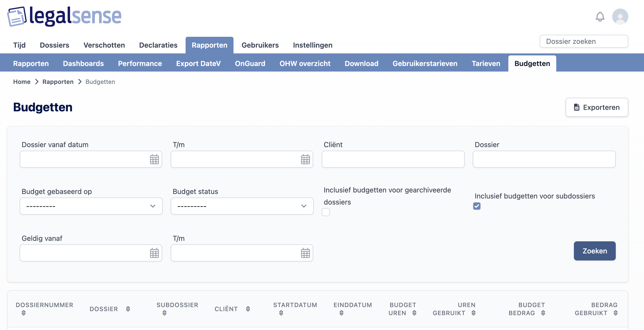
Task: Enable budgets for archived dossiers checkbox
Action: click(x=326, y=212)
